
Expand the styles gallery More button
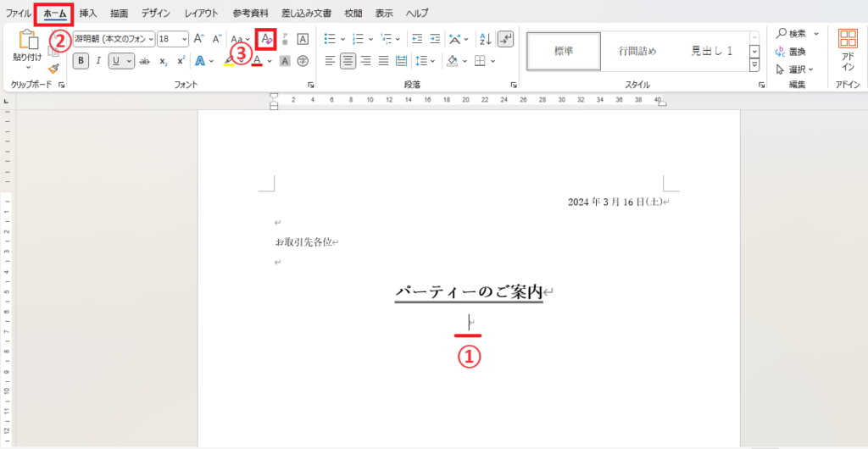pyautogui.click(x=754, y=65)
